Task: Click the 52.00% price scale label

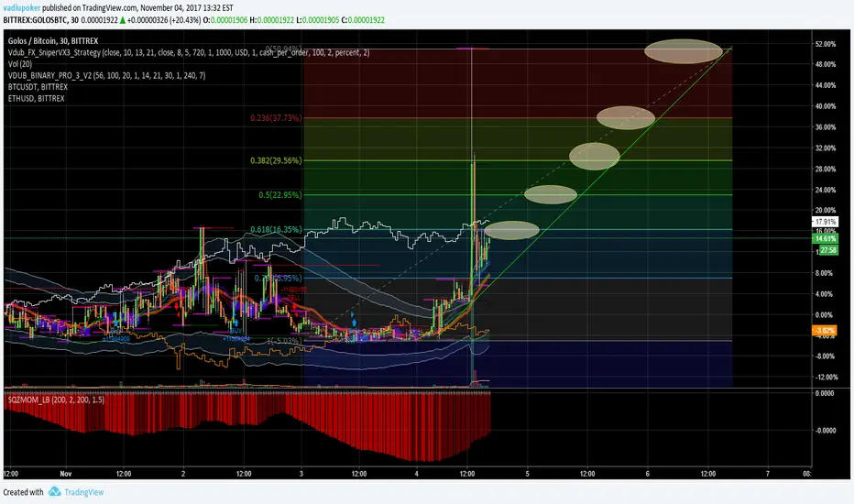Action: [826, 44]
